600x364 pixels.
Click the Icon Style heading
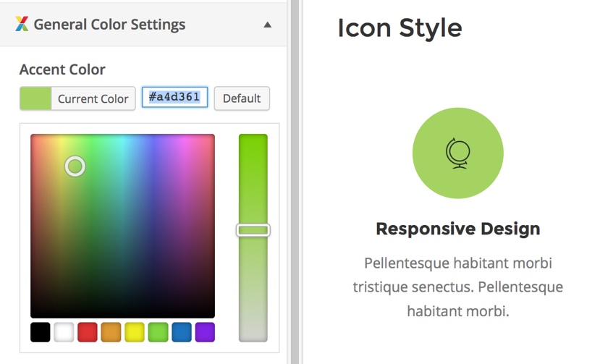[x=400, y=28]
